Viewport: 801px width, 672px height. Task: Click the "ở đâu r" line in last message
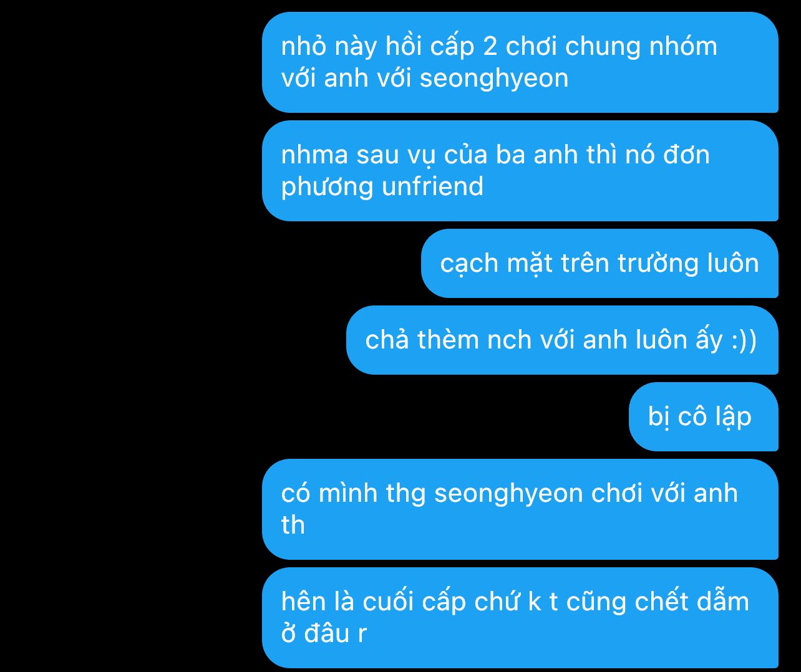(324, 633)
